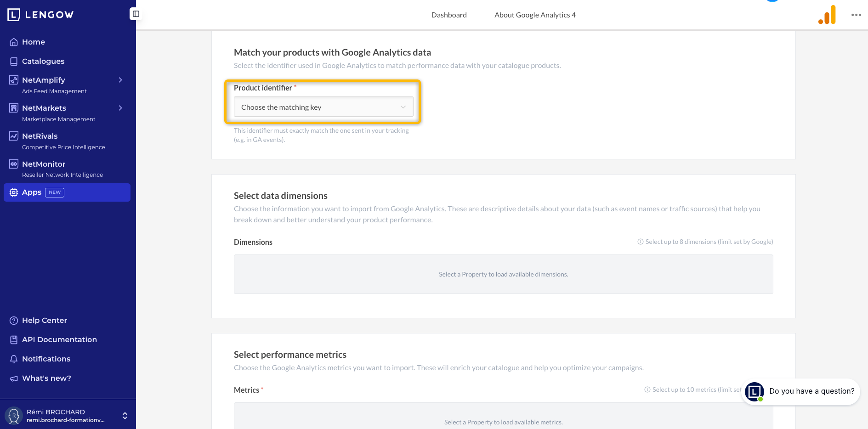
Task: Click the Apps icon in sidebar
Action: point(14,192)
